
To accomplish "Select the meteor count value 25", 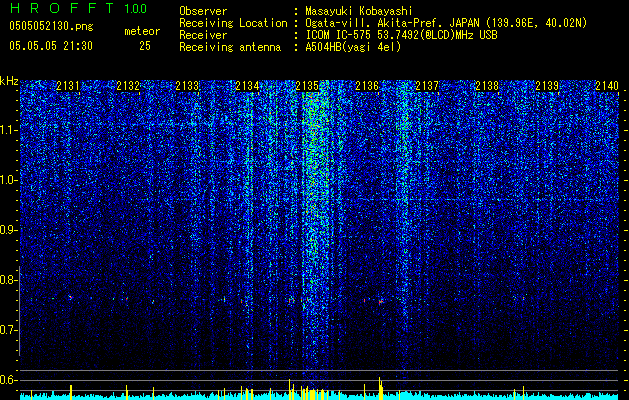I will pos(145,46).
